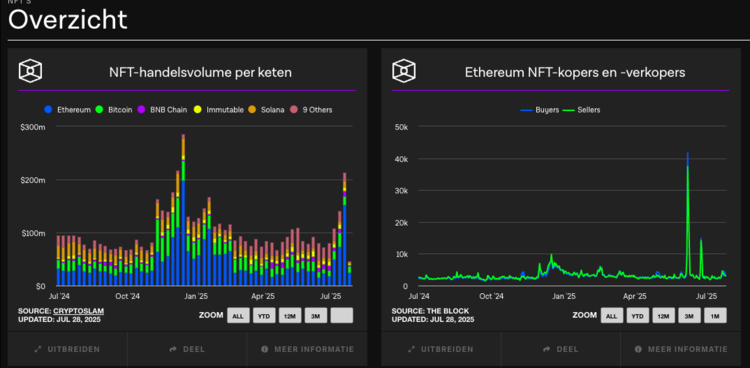The height and width of the screenshot is (368, 750).
Task: Set buyers-sellers chart zoom to 3M
Action: (x=689, y=315)
